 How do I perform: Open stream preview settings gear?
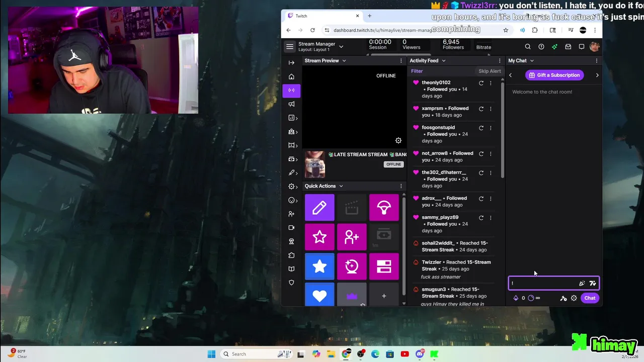click(x=398, y=140)
